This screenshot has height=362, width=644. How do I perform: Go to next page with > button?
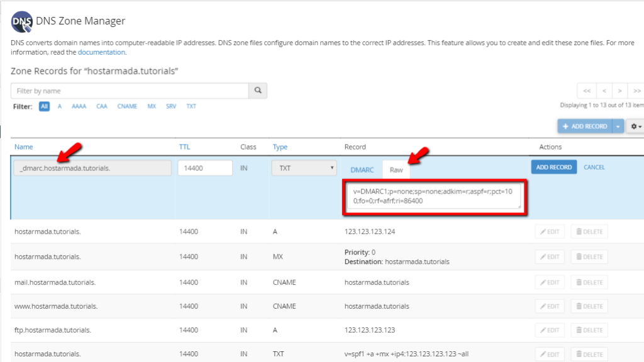[619, 90]
